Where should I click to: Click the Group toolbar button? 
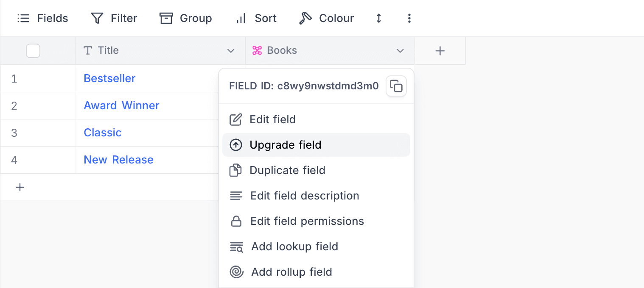pyautogui.click(x=186, y=18)
